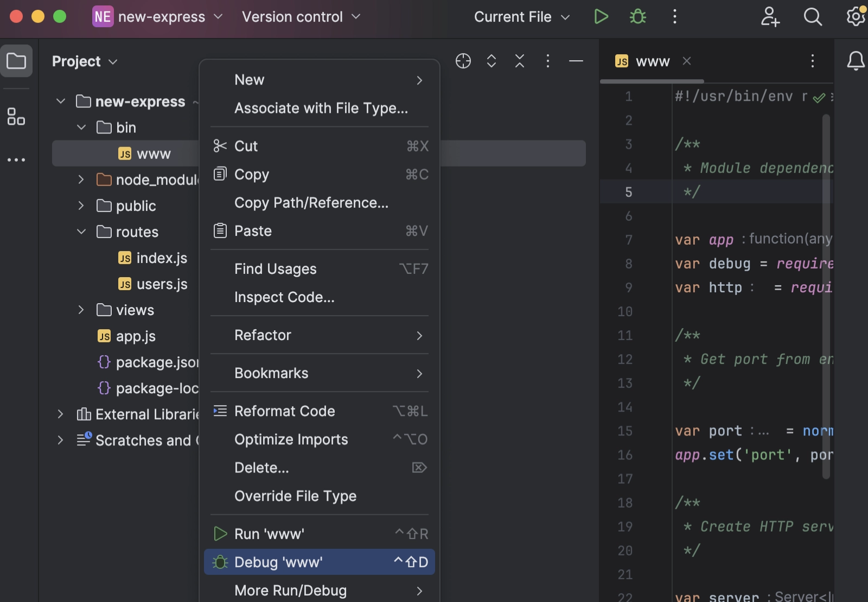Click line number 12 in the gutter

[625, 359]
